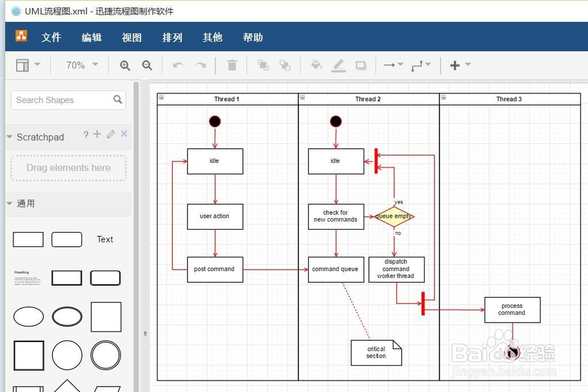Open the Fill Color icon
The height and width of the screenshot is (392, 588).
click(316, 65)
